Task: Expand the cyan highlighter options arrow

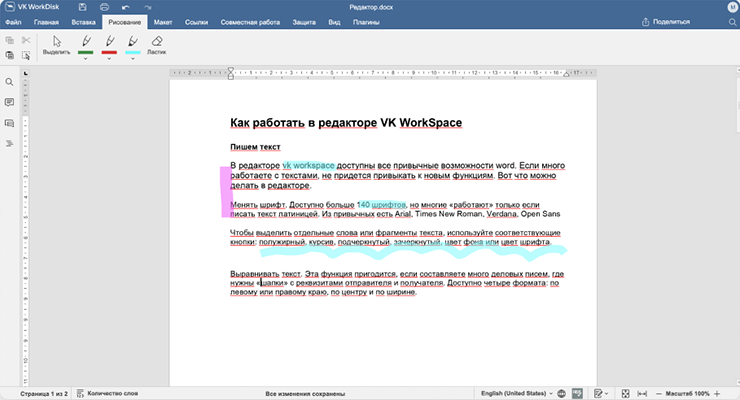Action: coord(133,58)
